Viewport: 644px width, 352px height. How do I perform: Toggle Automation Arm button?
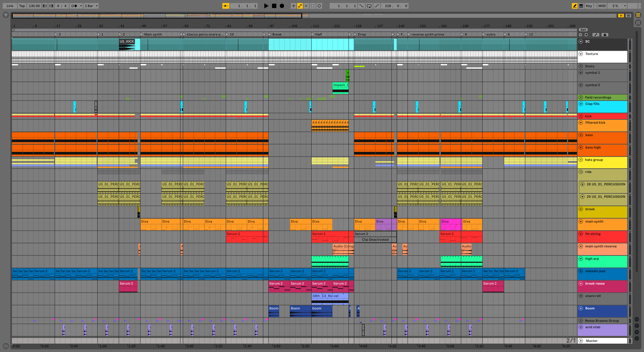(300, 6)
